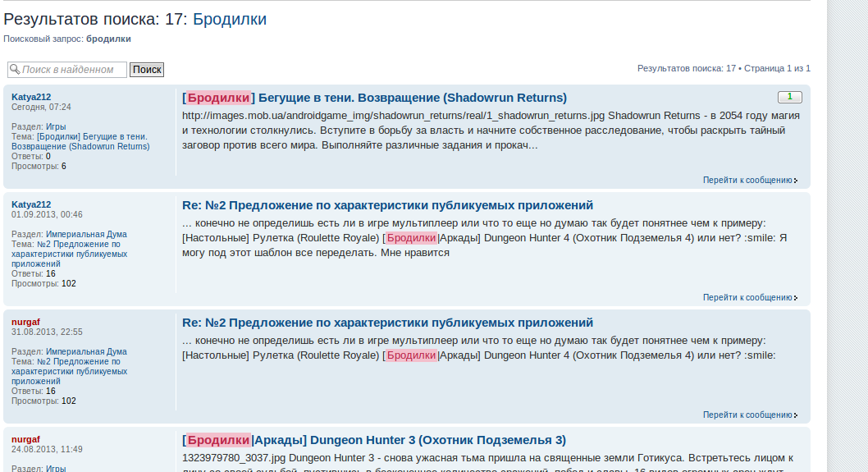Screen dimensions: 868x472
Task: Open Katya212's 'Re: №2 Предложение' post title
Action: coord(387,205)
